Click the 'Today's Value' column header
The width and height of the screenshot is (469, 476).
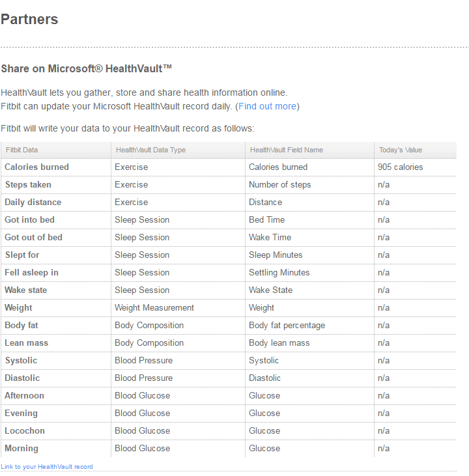click(x=401, y=150)
